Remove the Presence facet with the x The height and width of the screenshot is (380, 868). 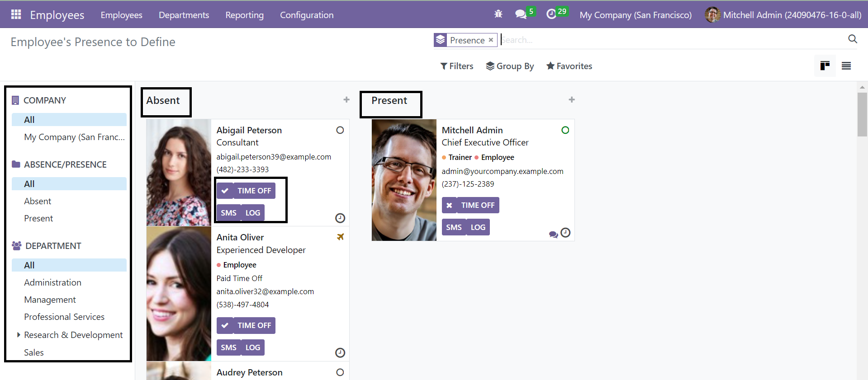tap(491, 40)
